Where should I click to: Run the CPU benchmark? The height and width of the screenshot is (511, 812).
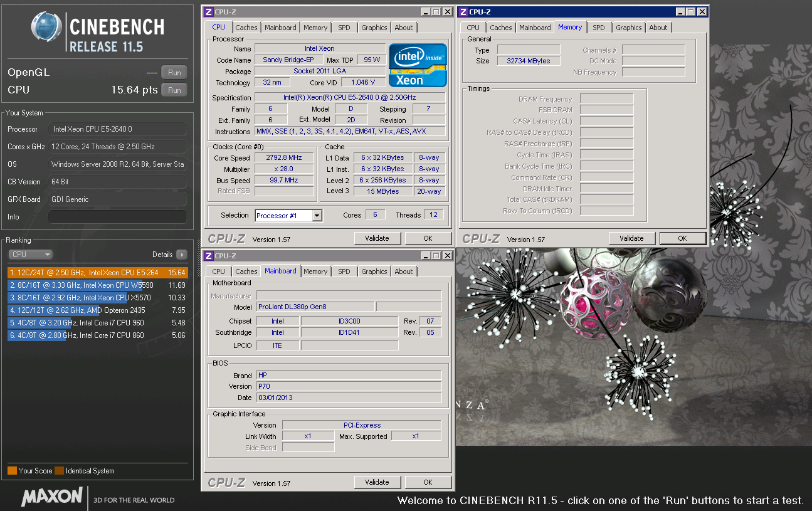tap(174, 90)
